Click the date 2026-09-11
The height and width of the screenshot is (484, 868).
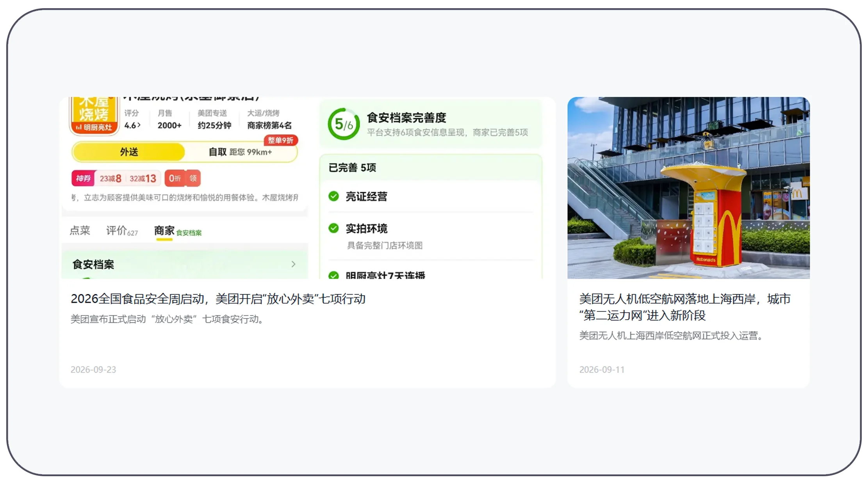coord(602,370)
